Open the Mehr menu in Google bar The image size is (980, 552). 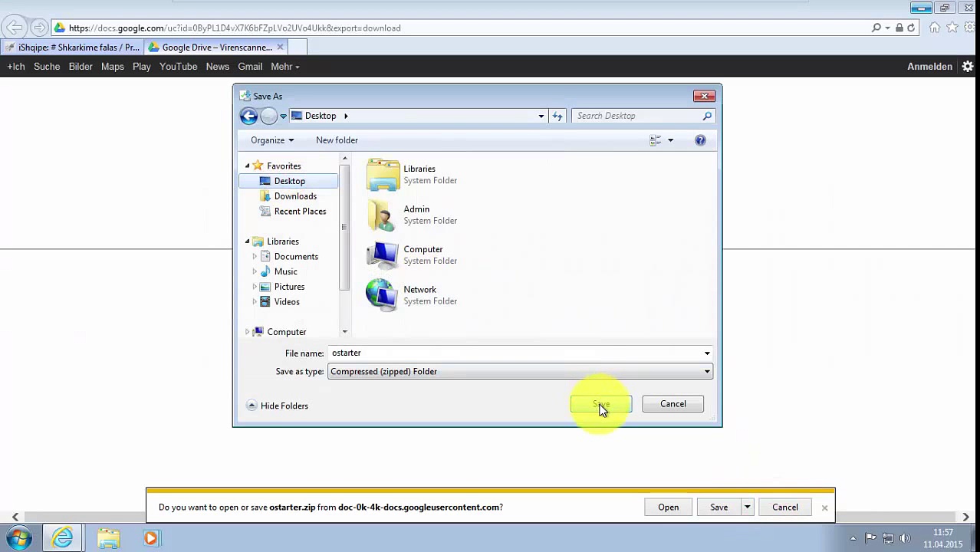[x=284, y=67]
